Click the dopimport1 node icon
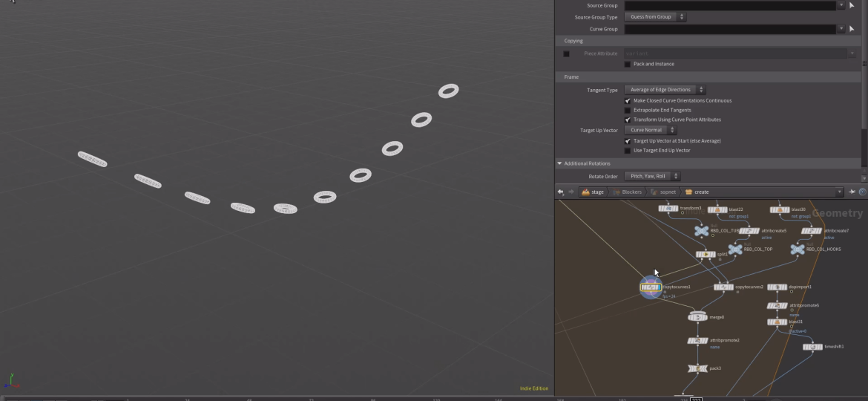Screen dimensions: 868x401 click(777, 287)
